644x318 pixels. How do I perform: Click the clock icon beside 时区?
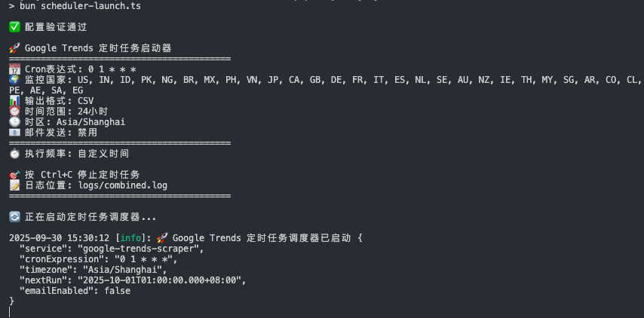point(14,122)
